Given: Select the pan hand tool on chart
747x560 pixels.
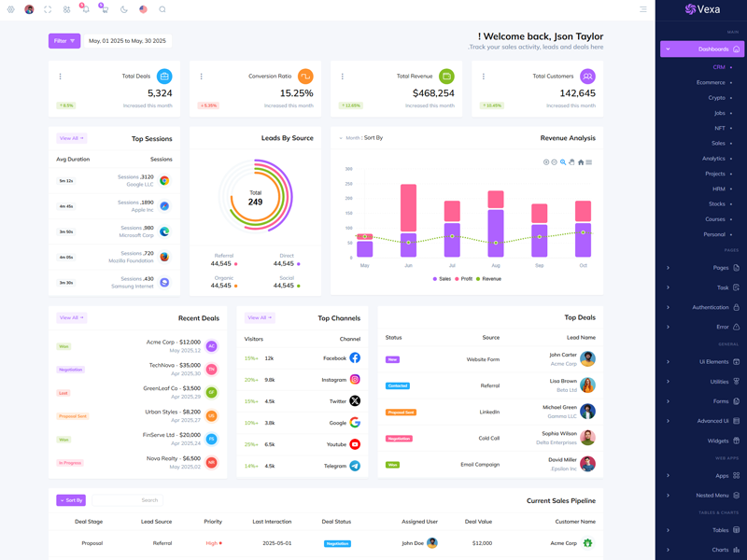Looking at the screenshot, I should [571, 162].
